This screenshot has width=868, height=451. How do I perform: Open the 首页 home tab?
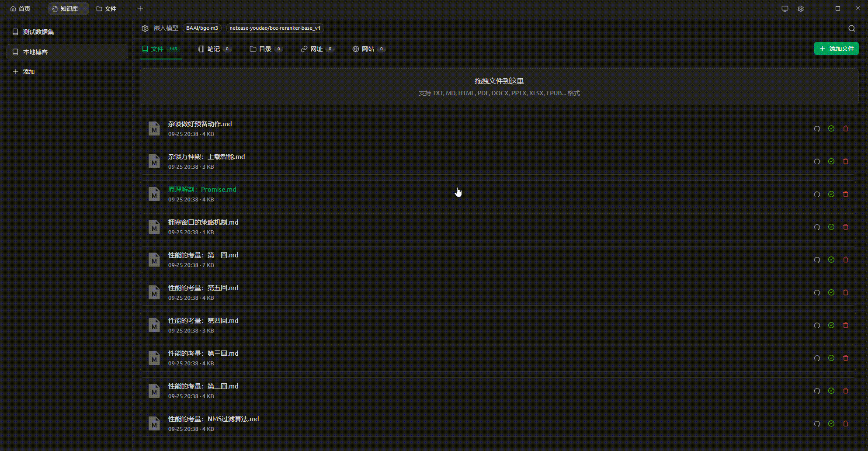point(21,9)
